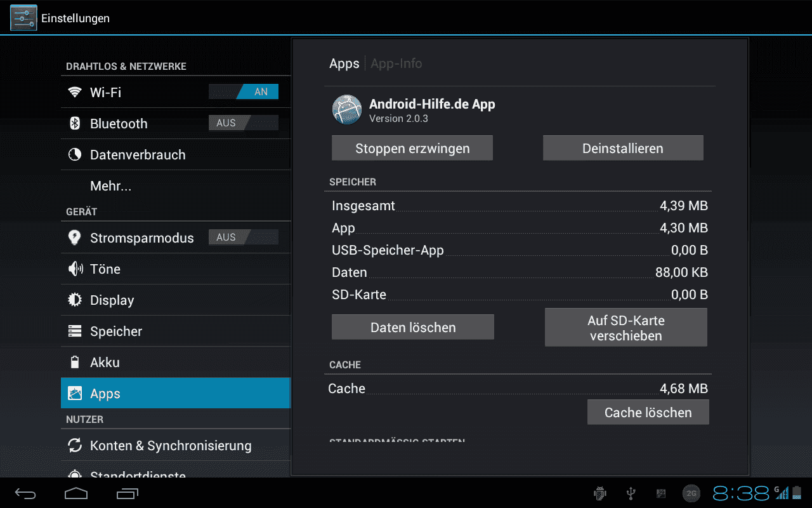
Task: Open the Display settings entry
Action: [176, 300]
